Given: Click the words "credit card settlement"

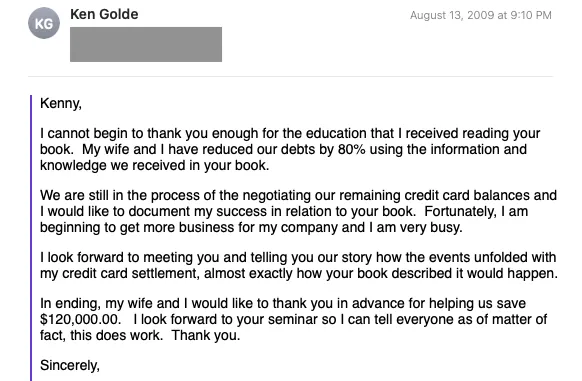Looking at the screenshot, I should pos(128,273).
